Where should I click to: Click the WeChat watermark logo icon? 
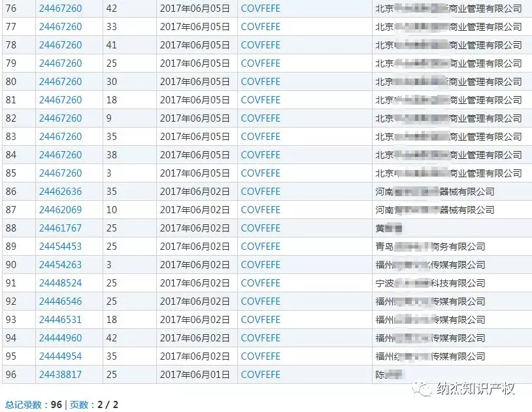426,388
